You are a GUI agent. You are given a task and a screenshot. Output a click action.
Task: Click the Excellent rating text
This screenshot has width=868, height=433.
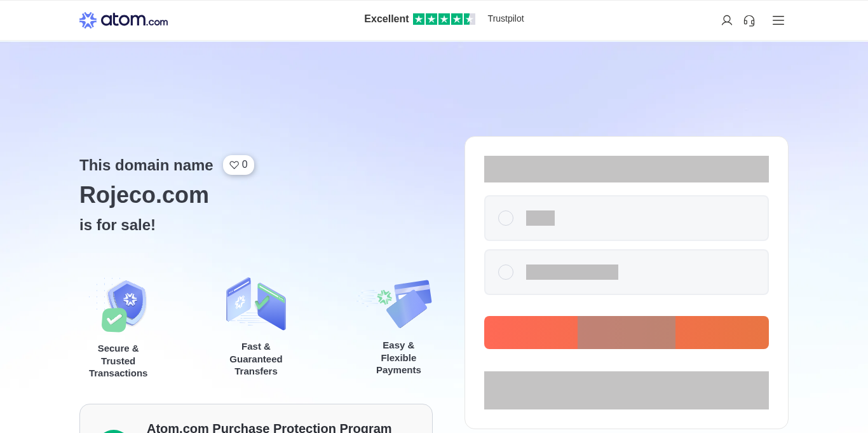click(x=386, y=19)
